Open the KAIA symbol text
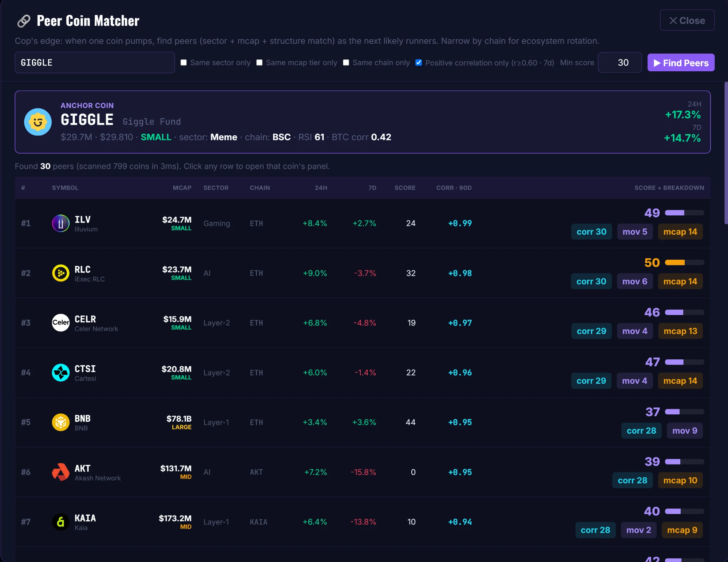The height and width of the screenshot is (562, 728). (x=85, y=518)
